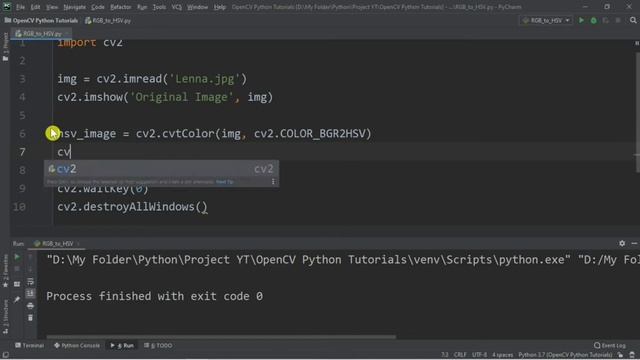Screen dimensions: 640x360
Task: Click the read-only lock icon in status bar
Action: [x=620, y=355]
